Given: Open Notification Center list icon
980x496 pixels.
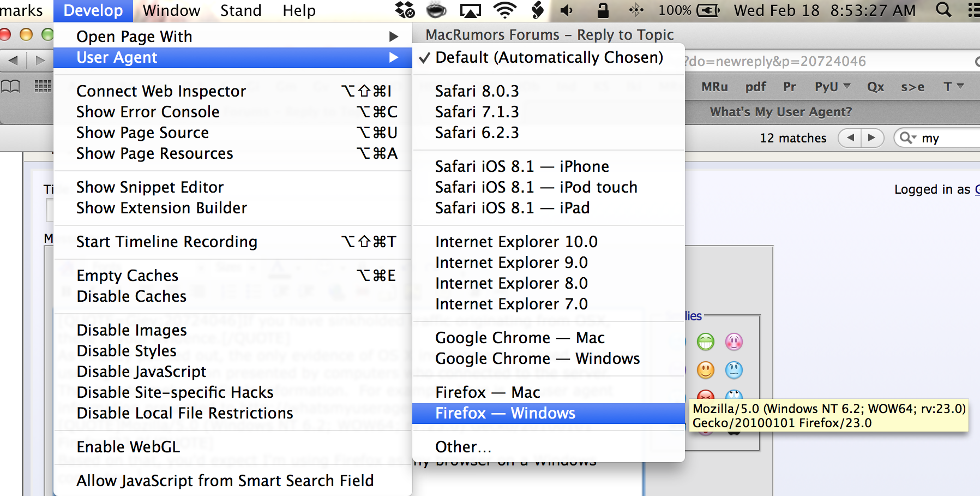Looking at the screenshot, I should click(973, 10).
